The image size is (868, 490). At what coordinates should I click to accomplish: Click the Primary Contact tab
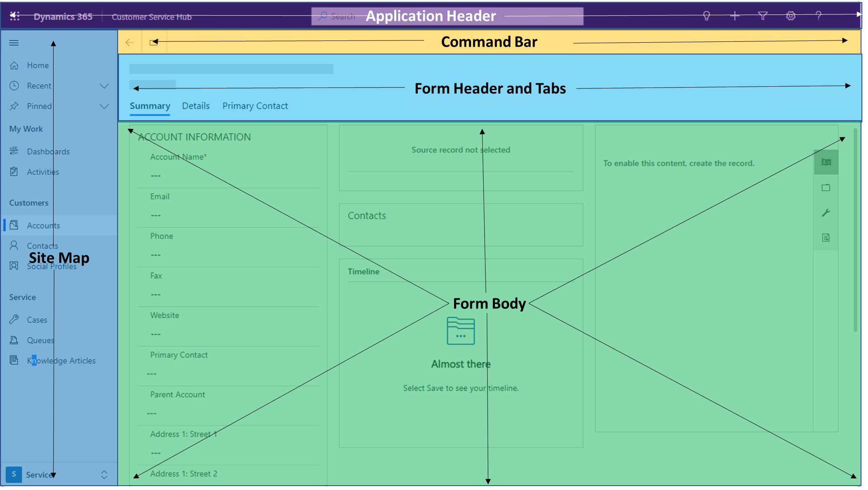pos(255,105)
